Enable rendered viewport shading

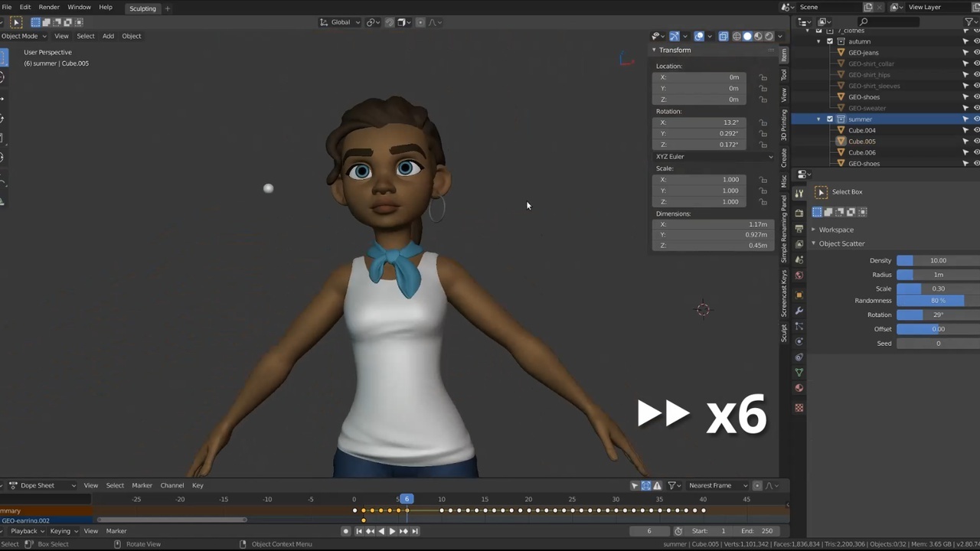click(x=769, y=36)
